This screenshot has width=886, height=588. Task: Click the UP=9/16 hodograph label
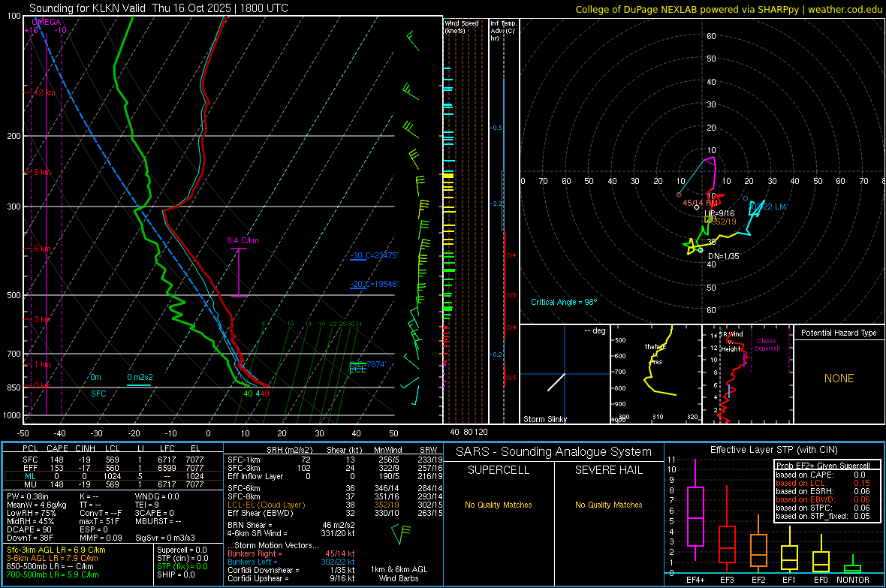pos(719,213)
